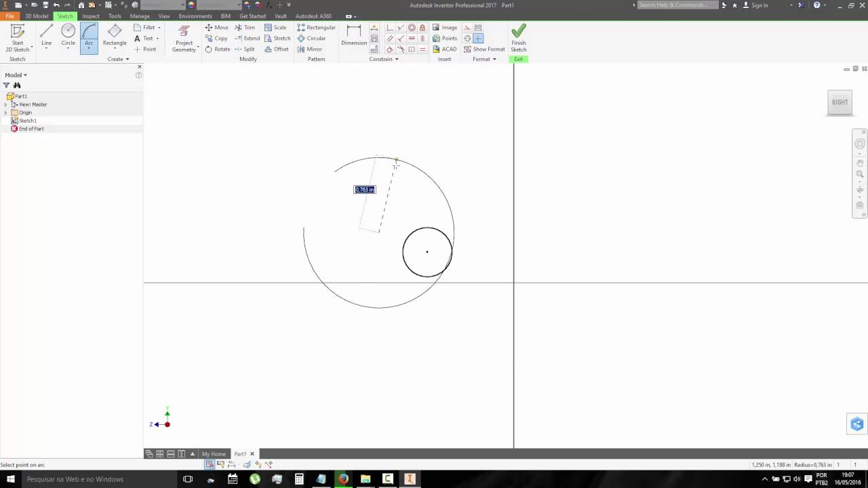Click the Move command
This screenshot has width=868, height=488.
tap(217, 27)
